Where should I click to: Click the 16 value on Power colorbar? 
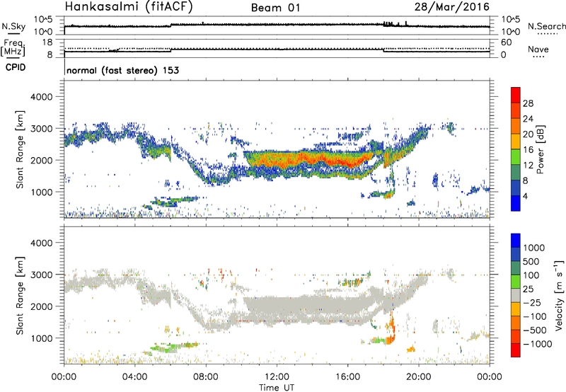tap(528, 150)
